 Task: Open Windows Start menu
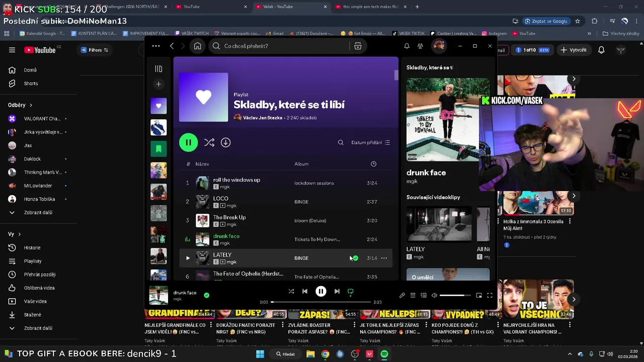[260, 354]
